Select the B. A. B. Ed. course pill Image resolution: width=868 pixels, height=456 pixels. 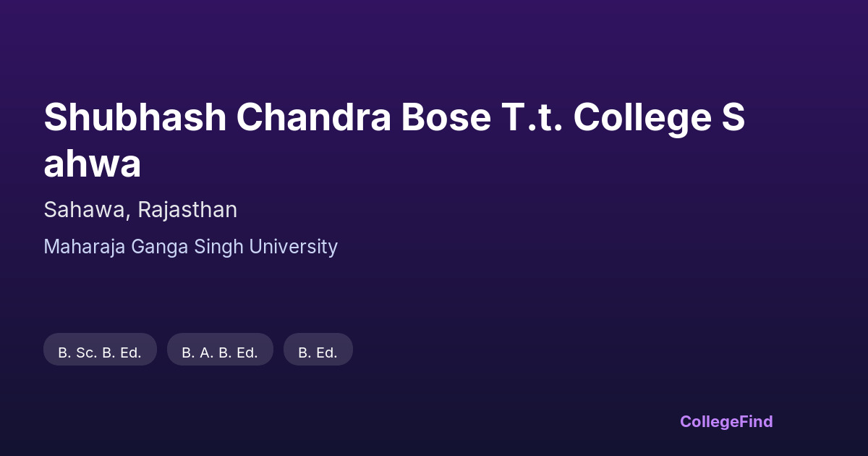click(220, 352)
